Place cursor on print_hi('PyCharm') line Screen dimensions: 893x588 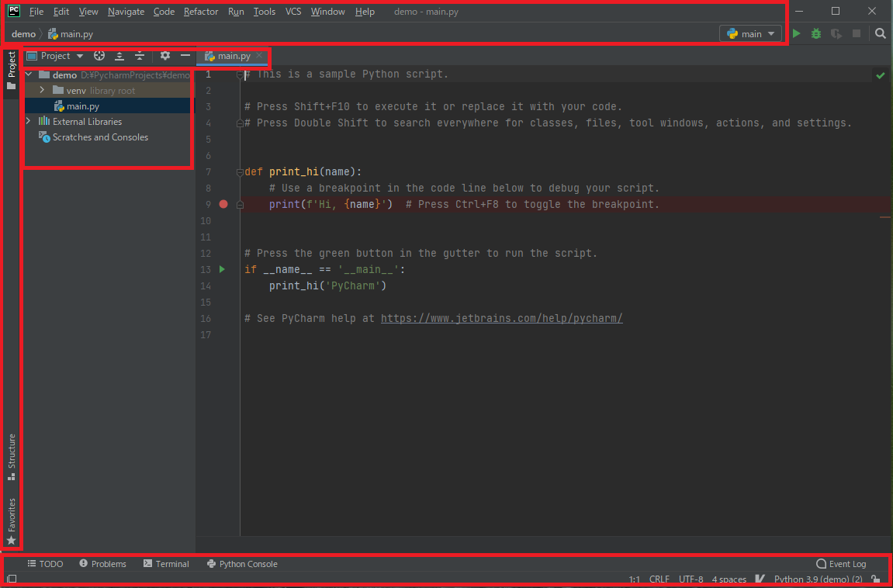click(x=328, y=285)
